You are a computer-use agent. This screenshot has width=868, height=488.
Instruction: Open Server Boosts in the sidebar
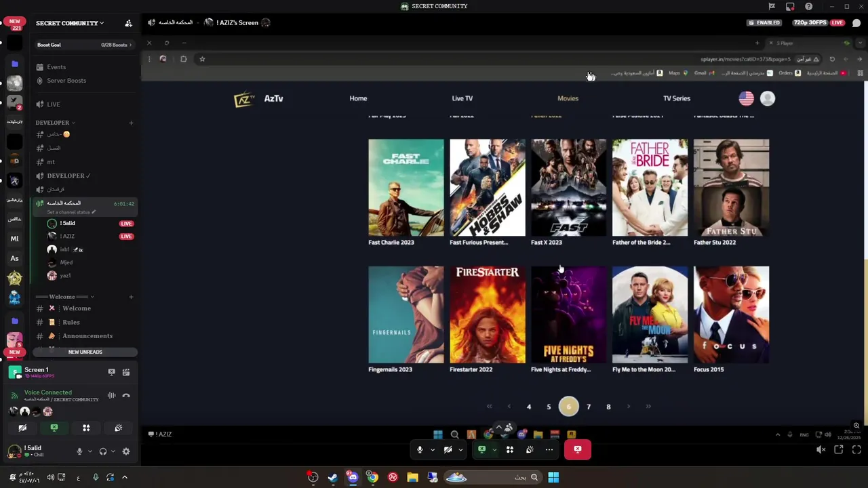66,81
